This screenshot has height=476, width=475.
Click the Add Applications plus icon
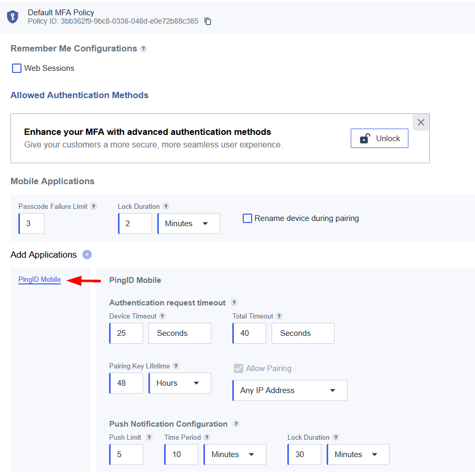point(87,255)
